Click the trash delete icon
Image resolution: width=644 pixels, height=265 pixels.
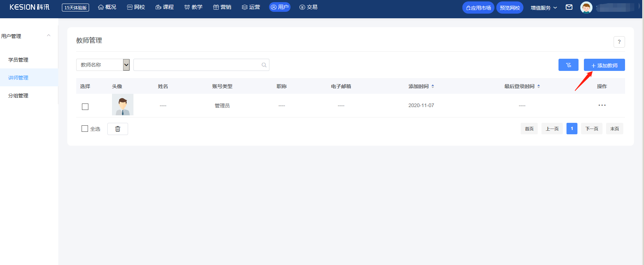[x=118, y=129]
